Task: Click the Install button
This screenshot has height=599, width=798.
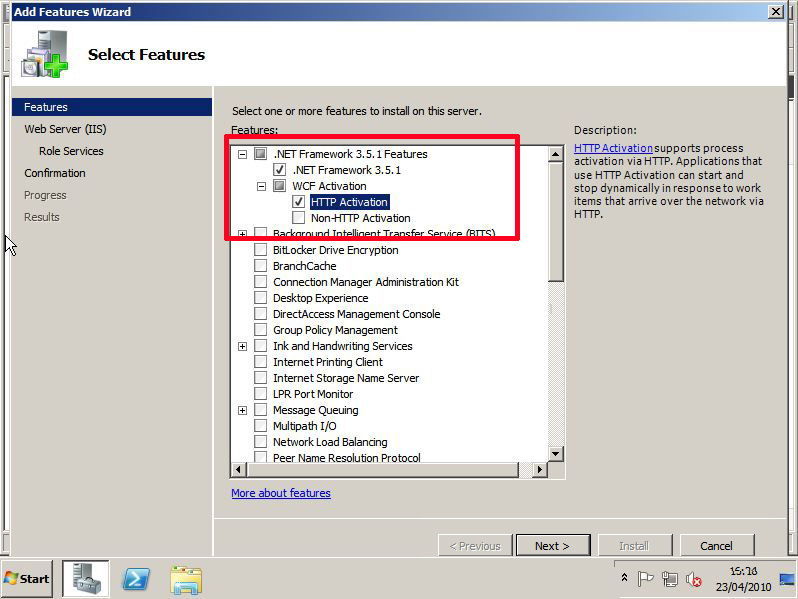Action: [635, 546]
